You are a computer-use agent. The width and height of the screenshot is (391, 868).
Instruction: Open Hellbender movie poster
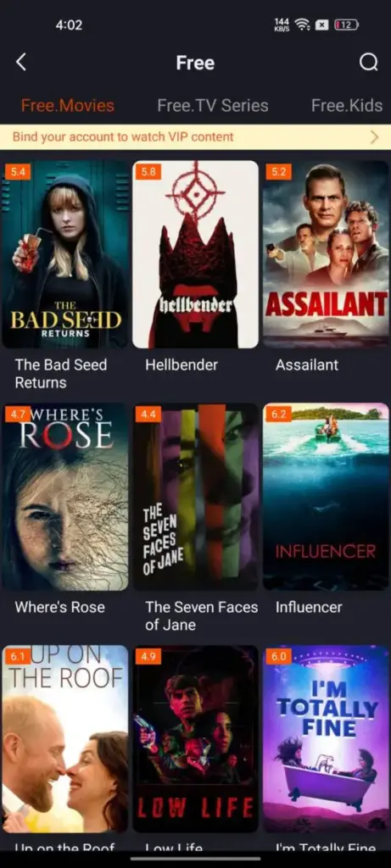point(195,254)
